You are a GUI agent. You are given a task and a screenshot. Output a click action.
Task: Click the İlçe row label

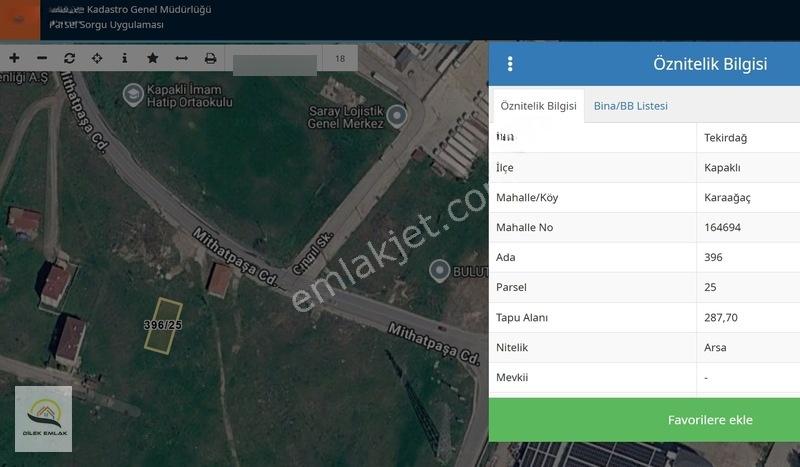pos(505,167)
